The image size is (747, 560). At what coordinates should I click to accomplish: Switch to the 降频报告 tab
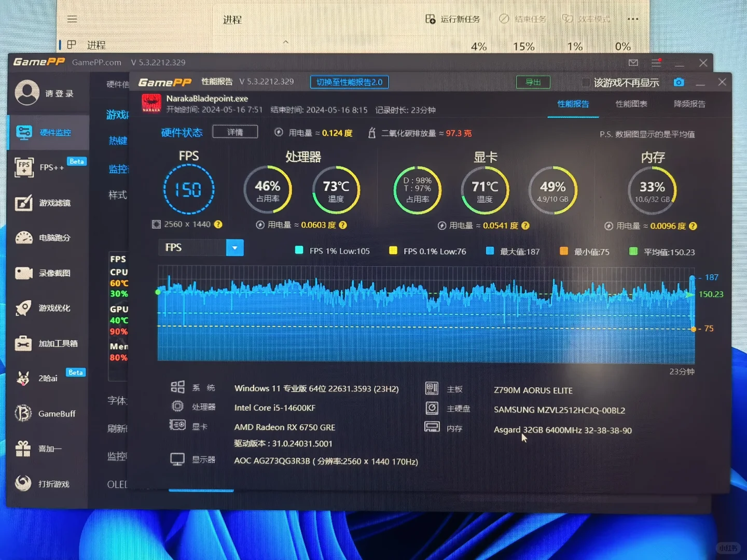click(x=689, y=104)
